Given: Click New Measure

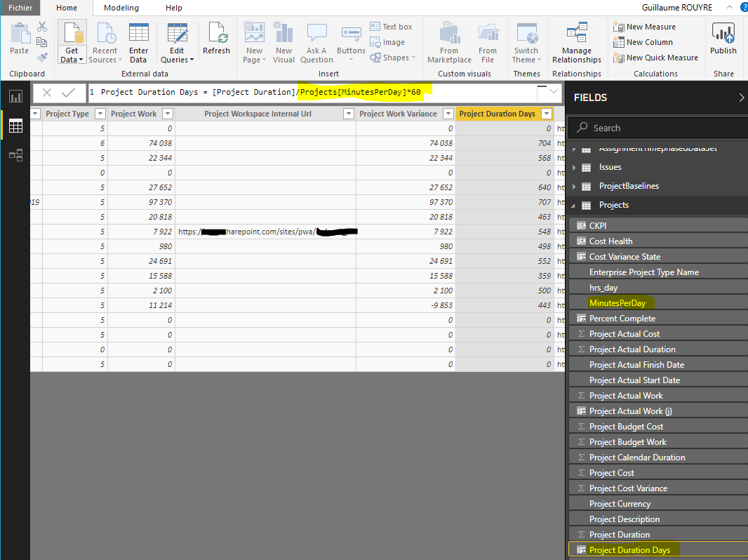Looking at the screenshot, I should [644, 27].
